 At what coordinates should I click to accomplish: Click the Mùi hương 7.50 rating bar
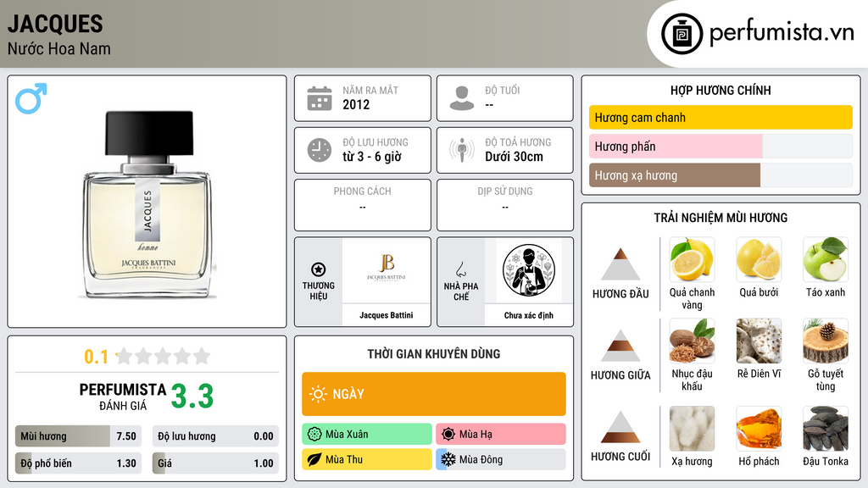(79, 436)
